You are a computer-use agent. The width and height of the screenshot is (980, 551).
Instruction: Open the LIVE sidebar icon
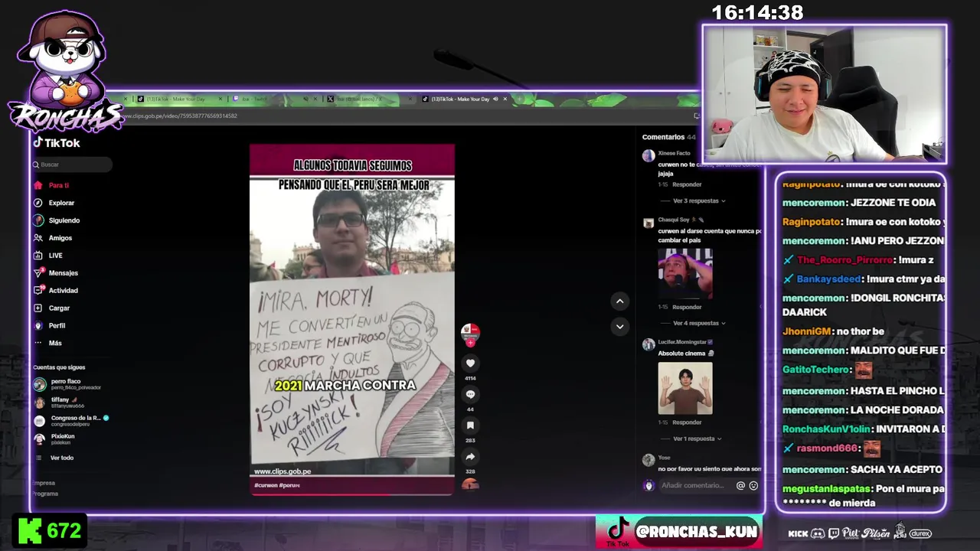coord(38,256)
